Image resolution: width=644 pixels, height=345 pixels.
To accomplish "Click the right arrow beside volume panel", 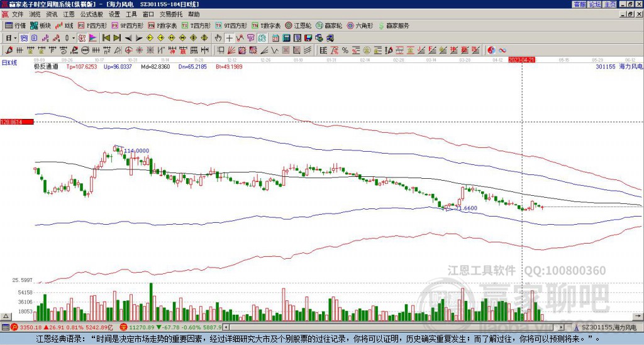I will click(638, 316).
